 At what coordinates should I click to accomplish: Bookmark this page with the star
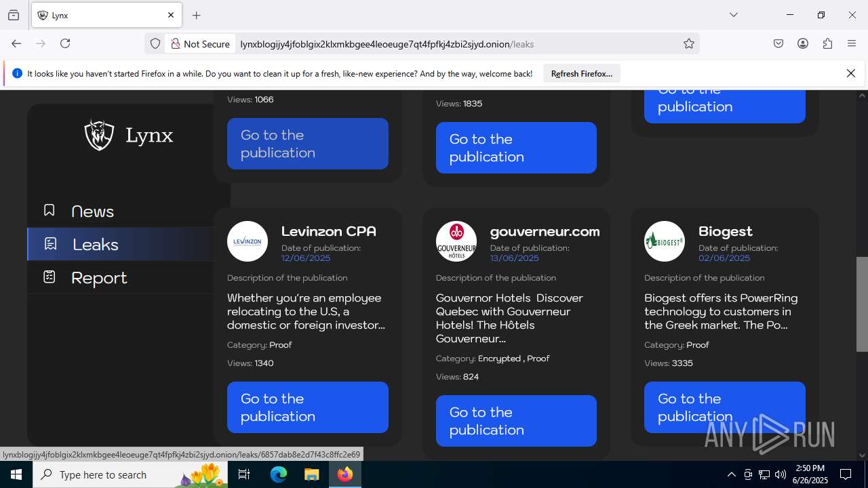click(x=689, y=43)
